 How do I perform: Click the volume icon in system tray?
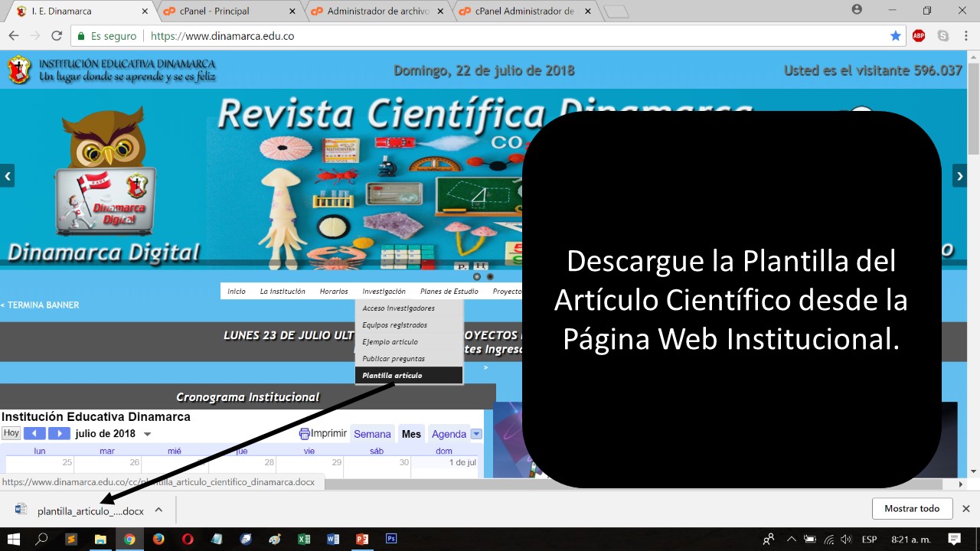[845, 539]
